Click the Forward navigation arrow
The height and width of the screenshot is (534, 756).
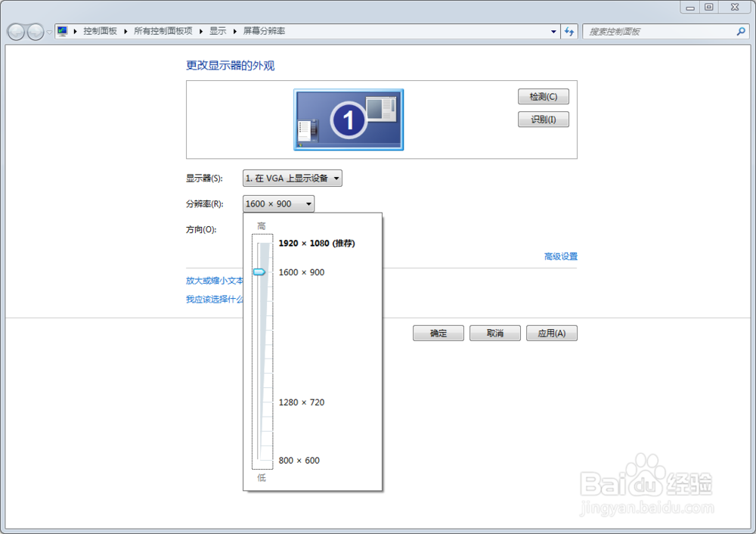click(x=36, y=33)
